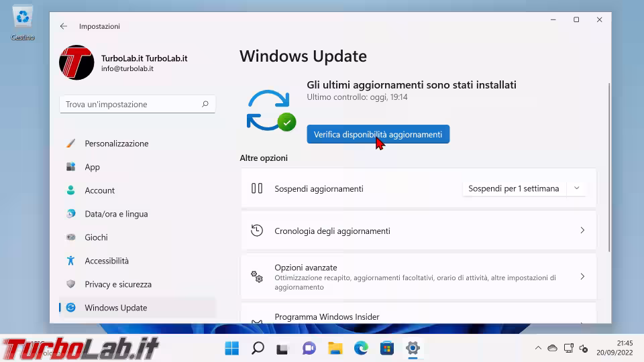
Task: Click the Sospendi aggiornamenti pause icon
Action: tap(257, 188)
